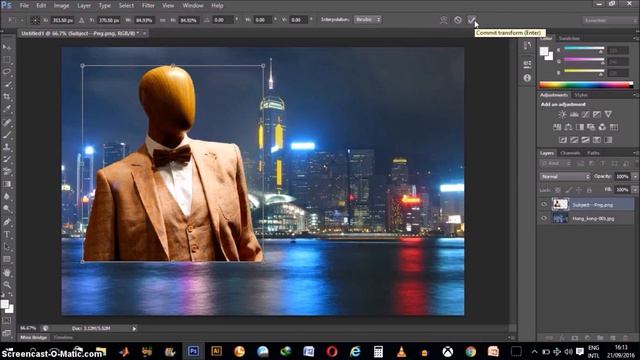This screenshot has height=360, width=640.
Task: Switch to the Paths tab
Action: 593,153
